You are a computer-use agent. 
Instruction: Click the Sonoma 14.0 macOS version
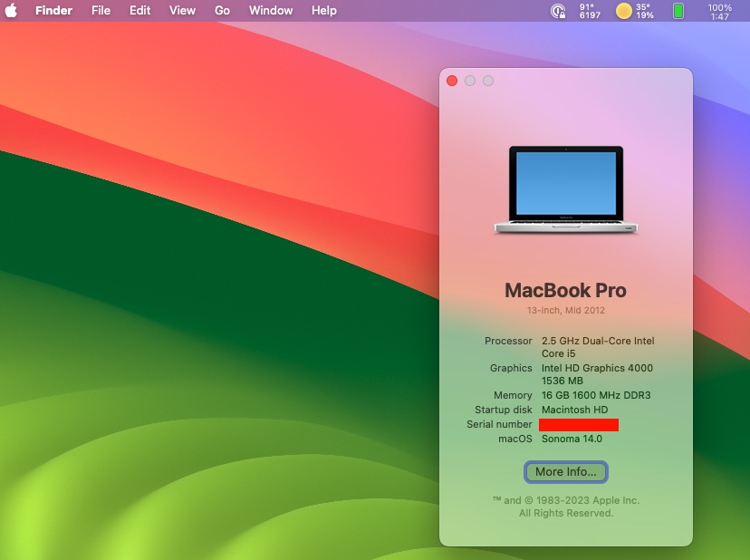572,439
